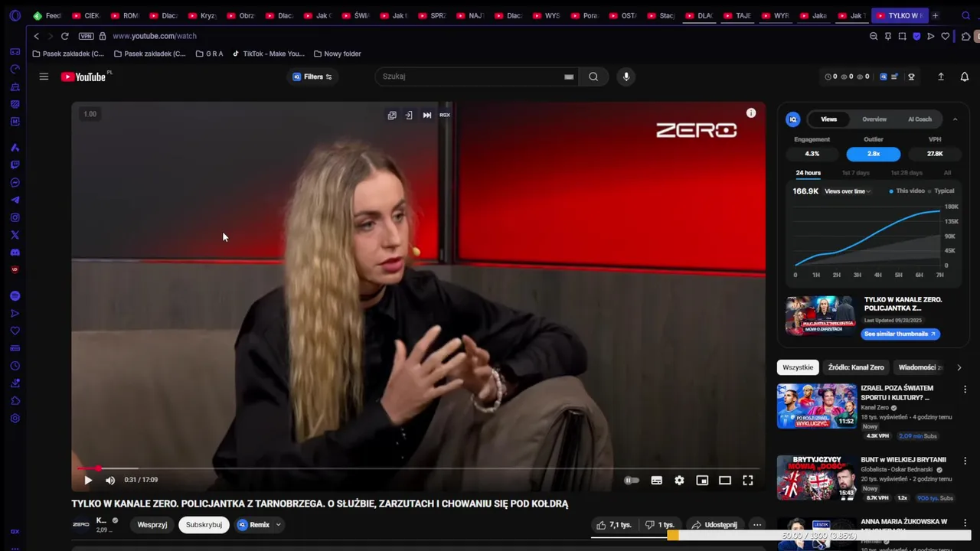Viewport: 980px width, 551px height.
Task: Open the YouTube guide hamburger menu
Action: tap(44, 77)
